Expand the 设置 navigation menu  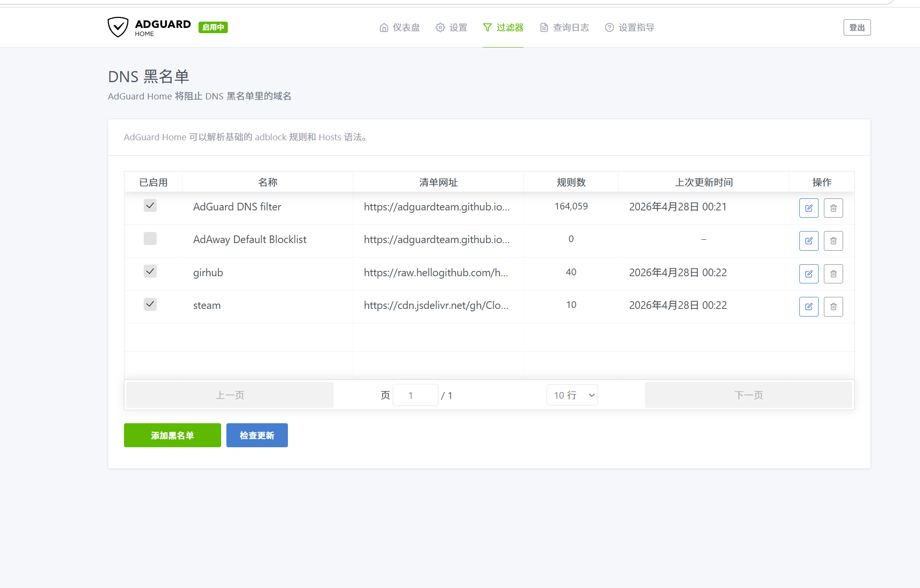coord(451,27)
